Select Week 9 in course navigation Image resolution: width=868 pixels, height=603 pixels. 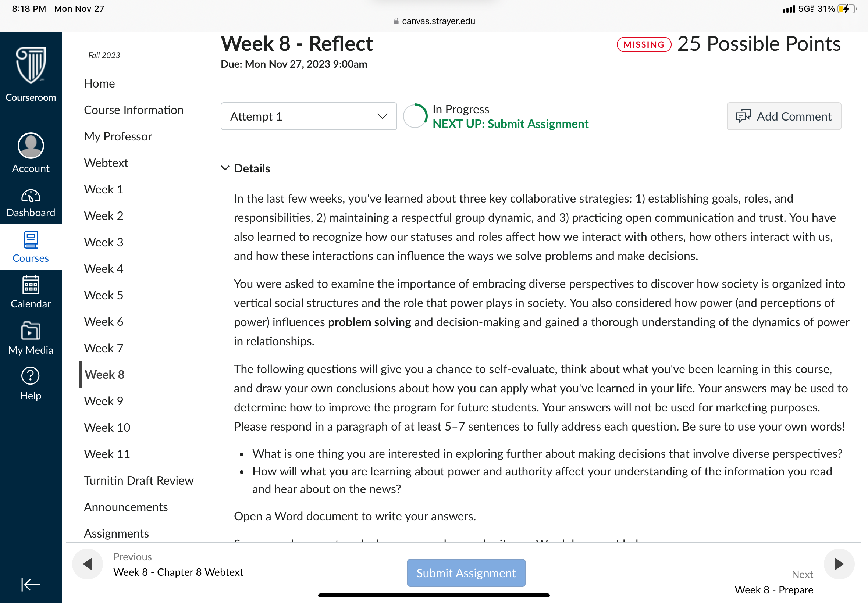[104, 401]
